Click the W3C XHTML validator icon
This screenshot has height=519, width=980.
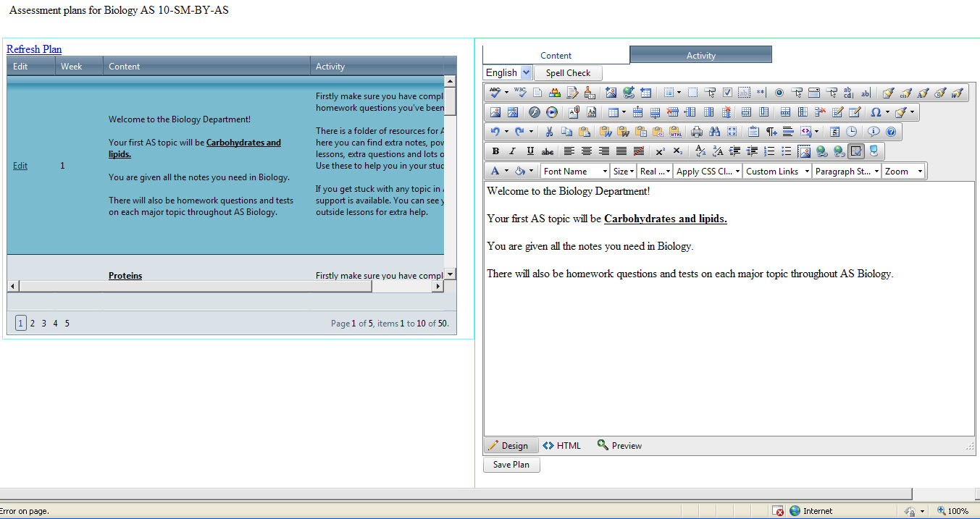520,93
